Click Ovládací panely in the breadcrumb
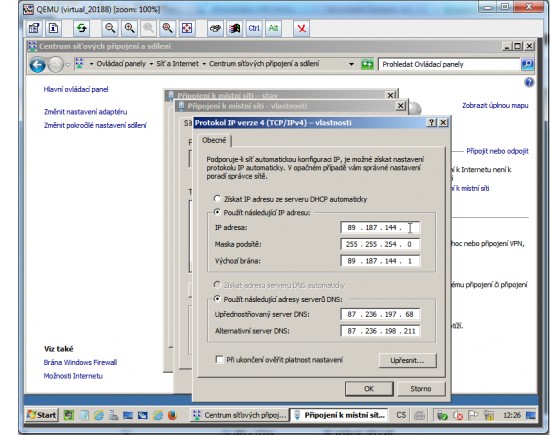Image resolution: width=550 pixels, height=435 pixels. 121,64
